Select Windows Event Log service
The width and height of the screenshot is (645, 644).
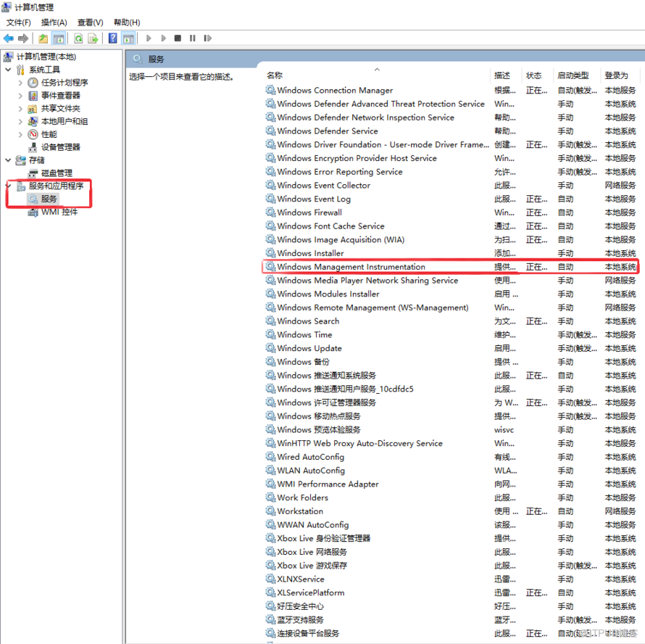pyautogui.click(x=451, y=199)
